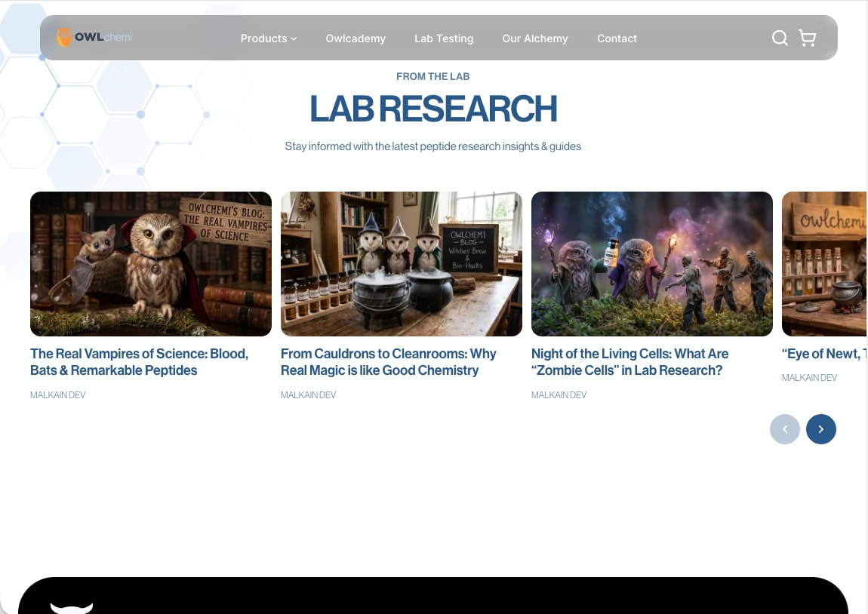
Task: Read 'The Real Vampires of Science' article
Action: tap(140, 362)
